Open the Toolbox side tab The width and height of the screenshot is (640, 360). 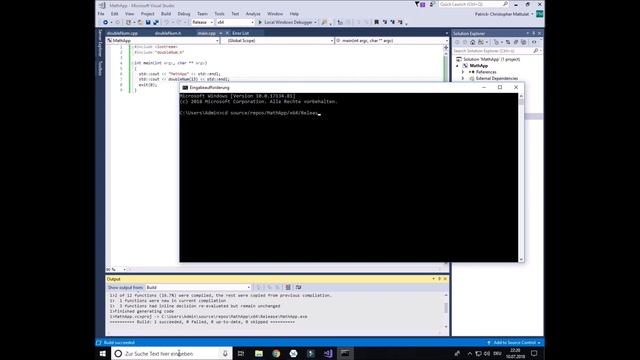pyautogui.click(x=100, y=68)
